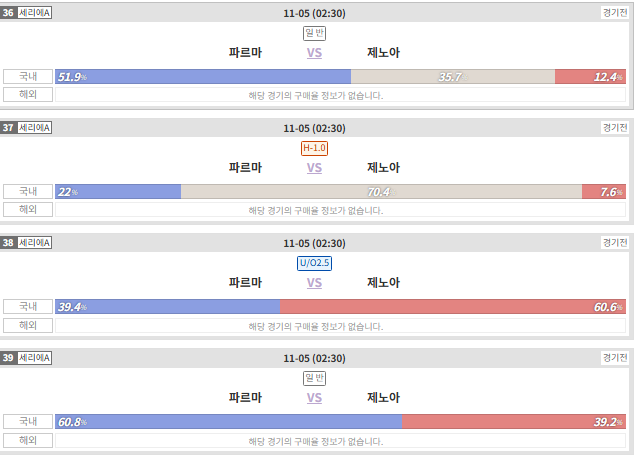Click the U/O2.5 badge in match 38
The height and width of the screenshot is (462, 641).
pyautogui.click(x=314, y=263)
